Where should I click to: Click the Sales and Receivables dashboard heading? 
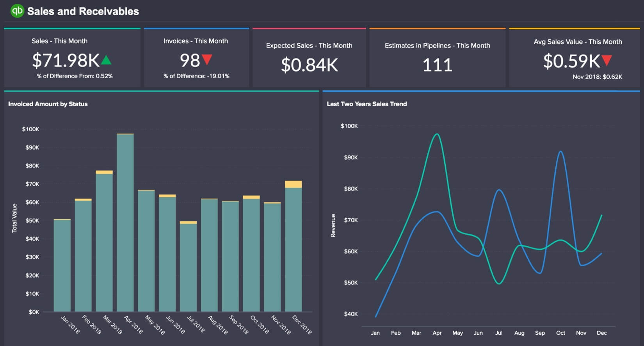(x=83, y=11)
